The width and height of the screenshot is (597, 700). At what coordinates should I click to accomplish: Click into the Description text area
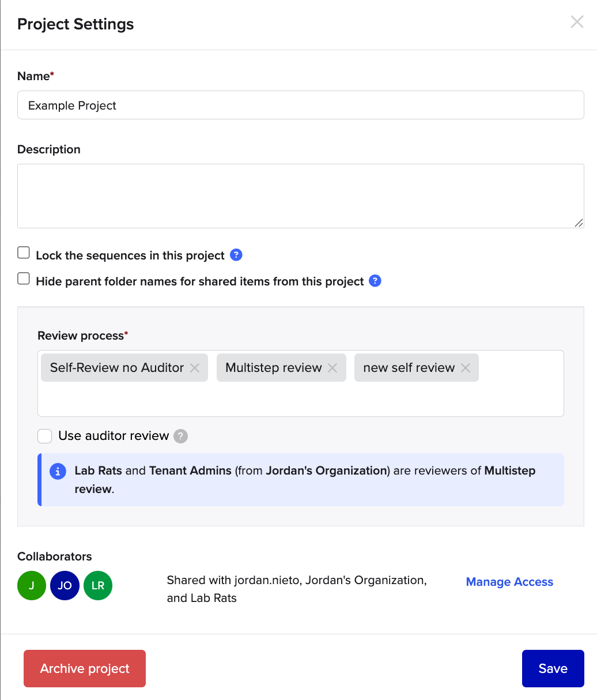tap(300, 196)
